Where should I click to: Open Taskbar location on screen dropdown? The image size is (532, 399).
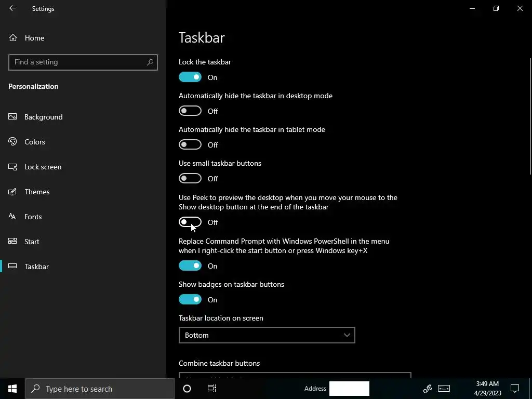267,335
